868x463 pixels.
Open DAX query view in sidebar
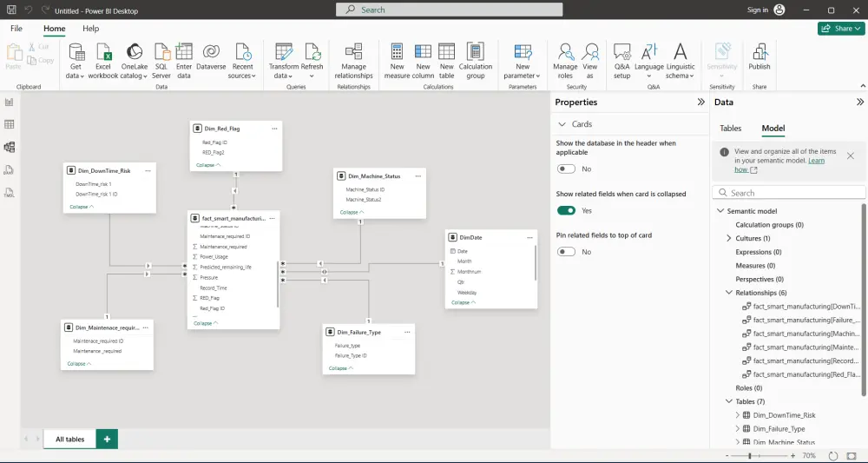click(10, 170)
